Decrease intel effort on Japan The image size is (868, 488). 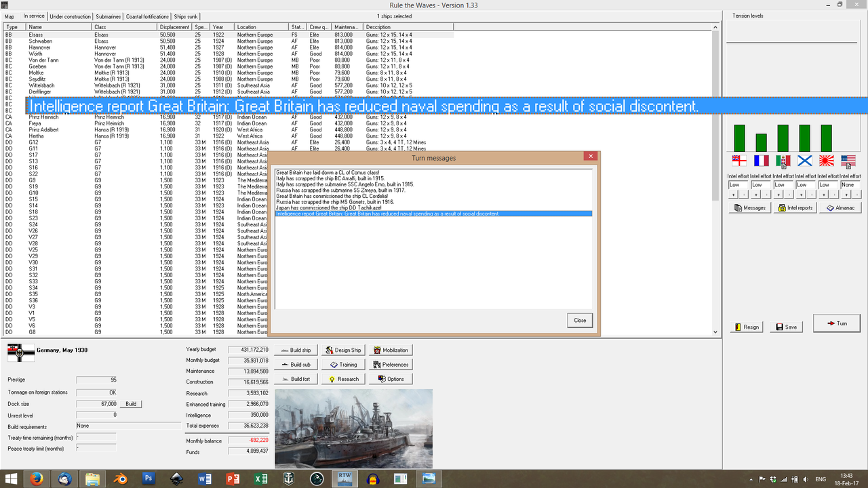[835, 195]
